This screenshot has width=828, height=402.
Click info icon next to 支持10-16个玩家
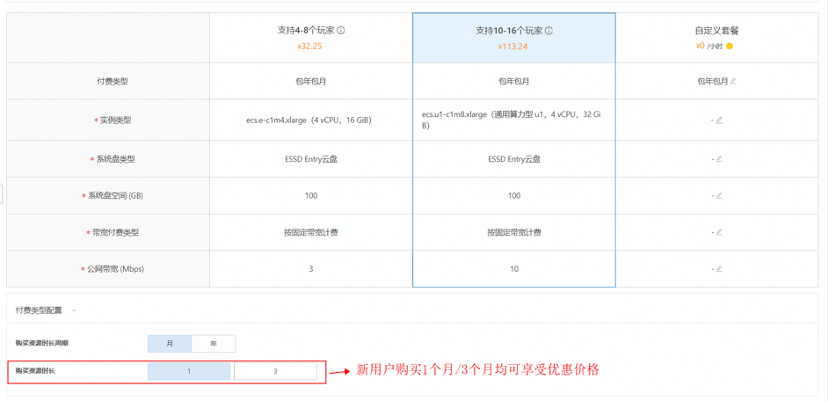pyautogui.click(x=549, y=31)
